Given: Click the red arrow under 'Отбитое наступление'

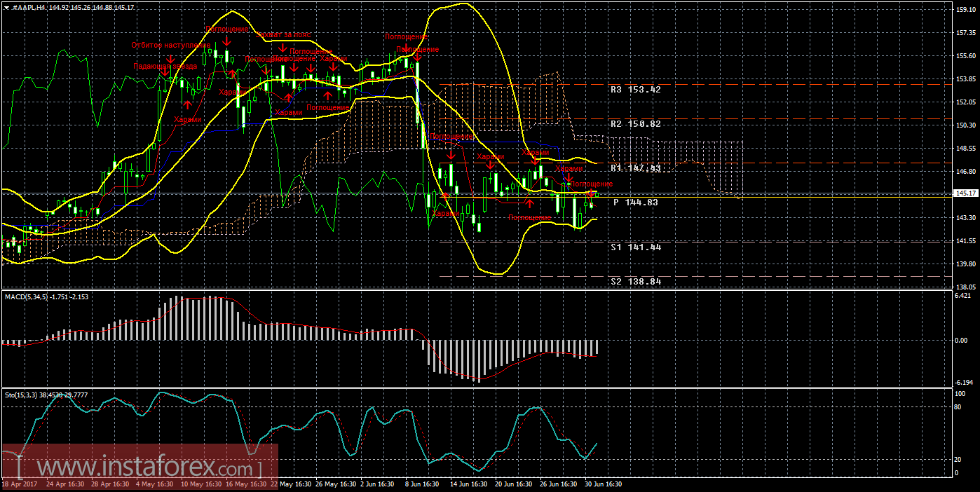Looking at the screenshot, I should pos(170,58).
